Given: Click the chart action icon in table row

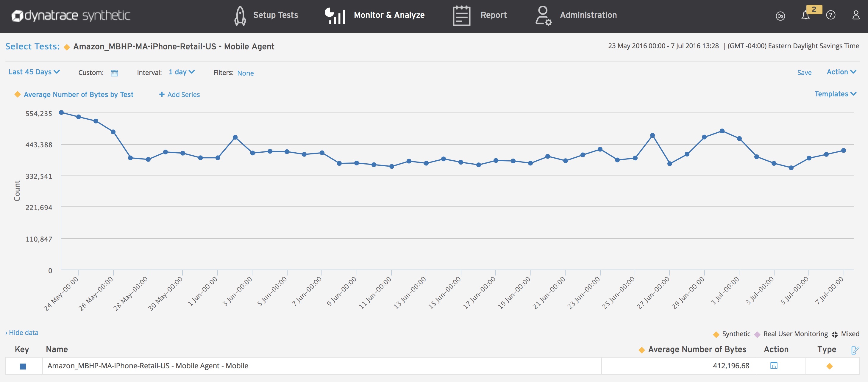Looking at the screenshot, I should (774, 366).
